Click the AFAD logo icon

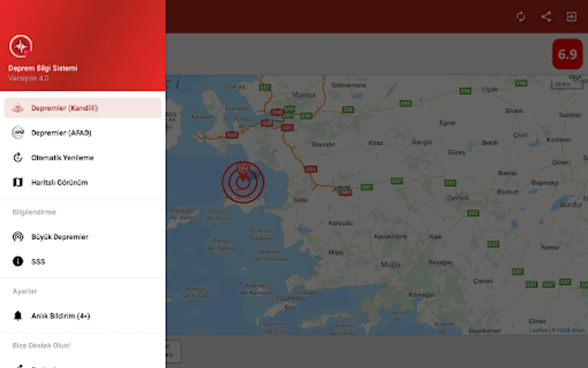(x=18, y=132)
